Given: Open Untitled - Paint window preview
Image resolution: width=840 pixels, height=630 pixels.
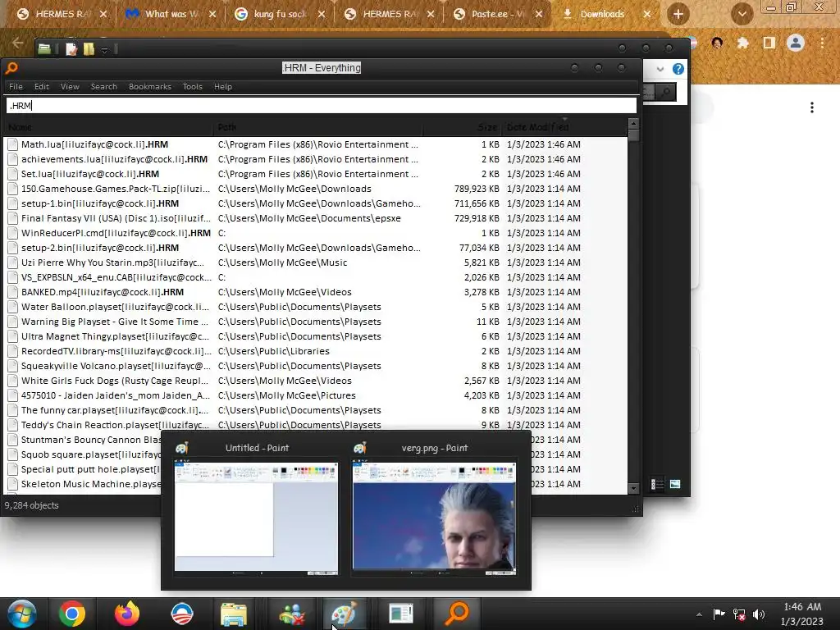Looking at the screenshot, I should point(256,509).
